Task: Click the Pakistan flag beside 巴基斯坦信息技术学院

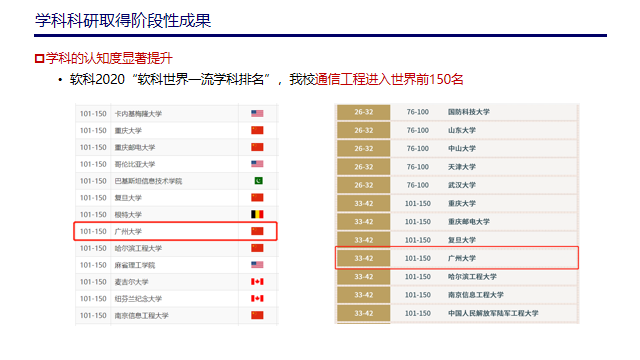Action: pos(258,180)
